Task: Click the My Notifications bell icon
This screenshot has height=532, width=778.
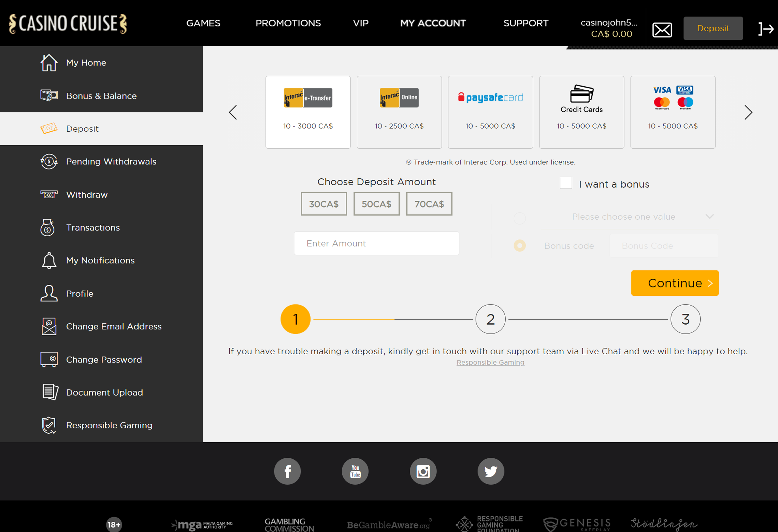Action: pyautogui.click(x=49, y=261)
